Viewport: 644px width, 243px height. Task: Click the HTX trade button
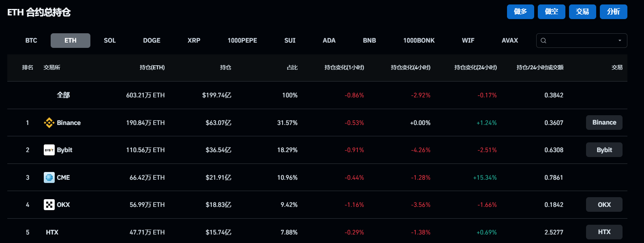[x=604, y=232]
